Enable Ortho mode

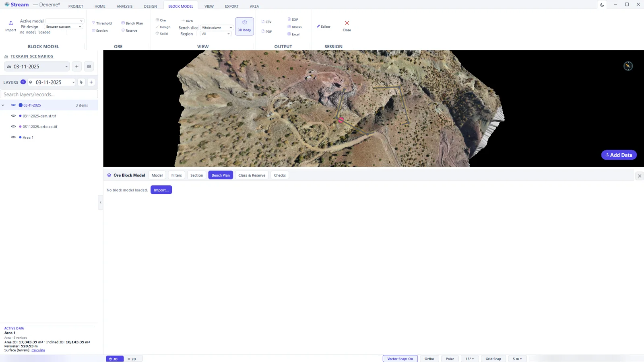click(x=429, y=359)
